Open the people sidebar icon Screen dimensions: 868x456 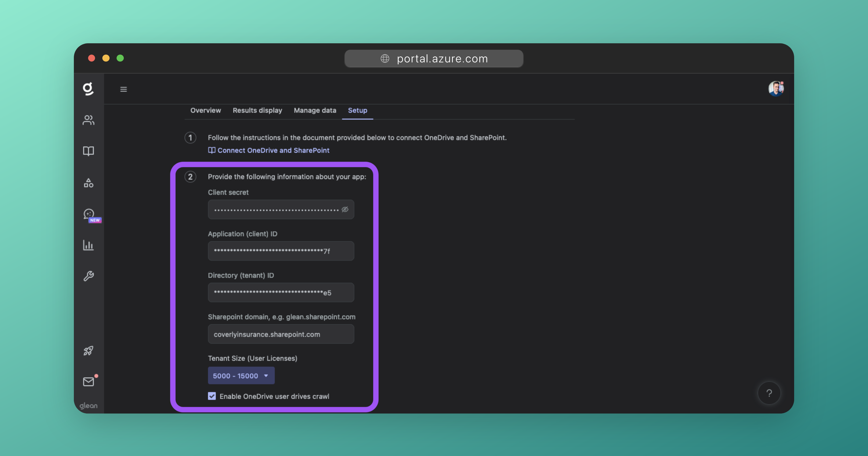point(88,120)
